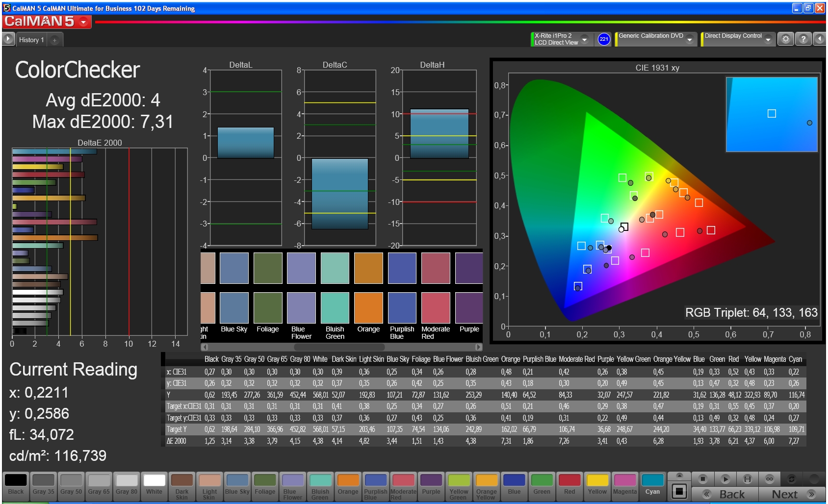The height and width of the screenshot is (504, 828).
Task: Expand the left panel with arrow icon
Action: [x=8, y=39]
